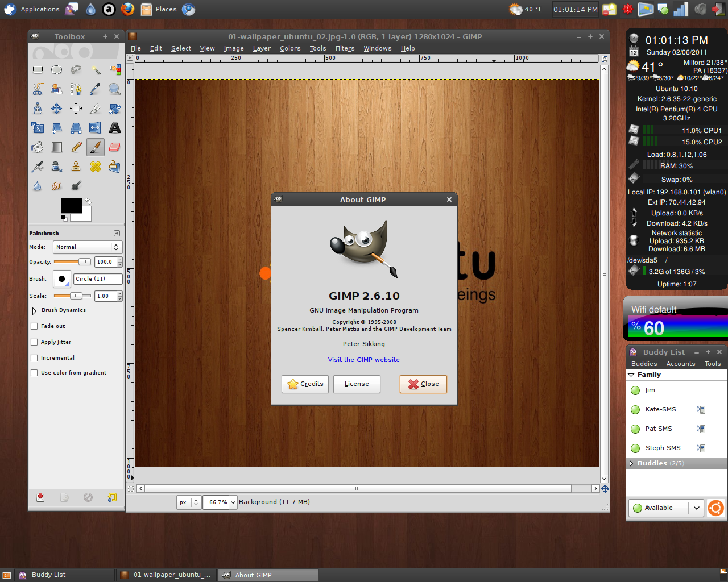Open the Accounts menu in Buddy List
The image size is (728, 582).
pos(681,364)
